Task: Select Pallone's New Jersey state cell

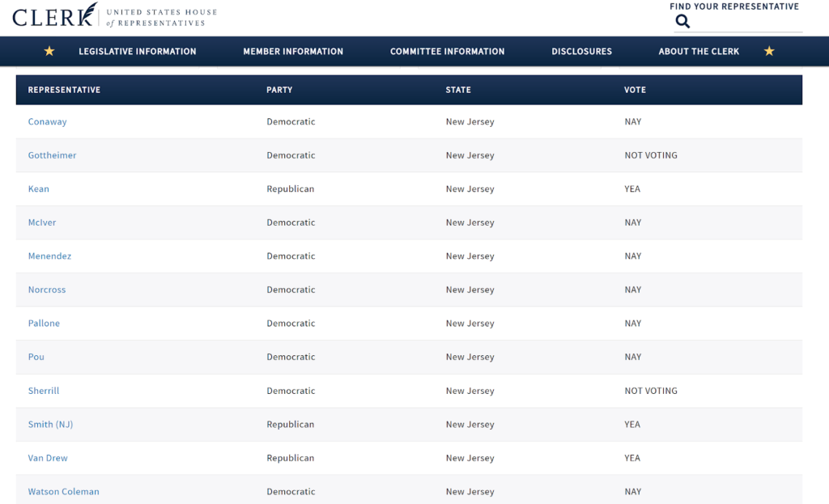Action: tap(470, 324)
